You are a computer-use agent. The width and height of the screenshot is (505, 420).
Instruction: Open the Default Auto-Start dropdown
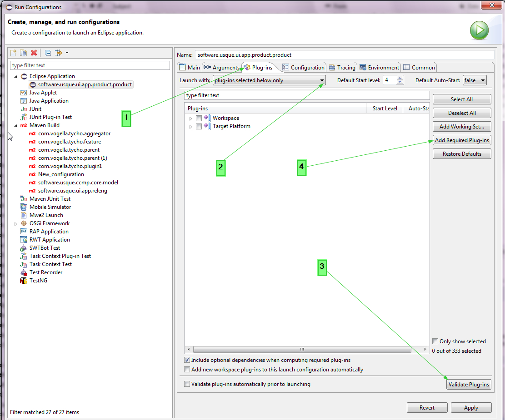(x=475, y=80)
